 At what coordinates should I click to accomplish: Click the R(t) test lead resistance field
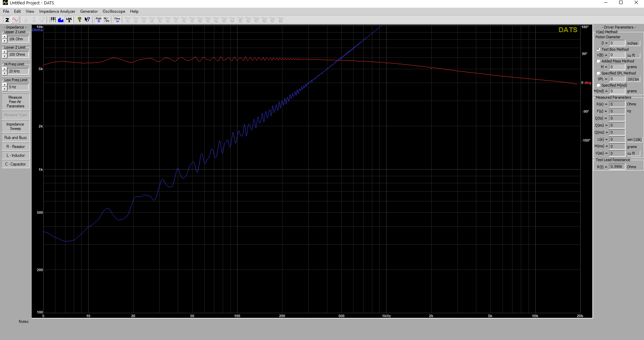617,166
